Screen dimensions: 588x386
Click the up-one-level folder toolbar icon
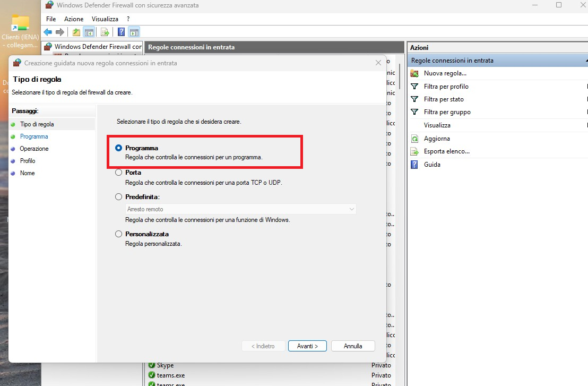pos(76,32)
